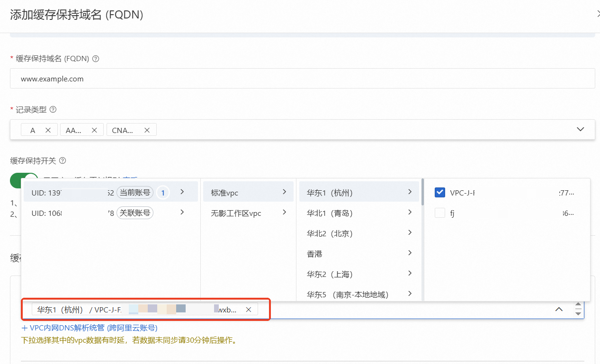
Task: Click help icon beside 缓存保持开关 label
Action: pyautogui.click(x=63, y=160)
